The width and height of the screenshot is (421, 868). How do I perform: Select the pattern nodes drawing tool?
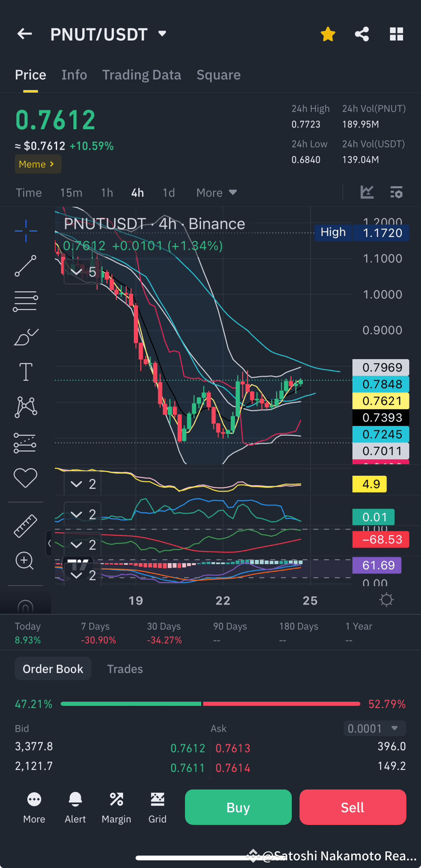click(x=26, y=407)
